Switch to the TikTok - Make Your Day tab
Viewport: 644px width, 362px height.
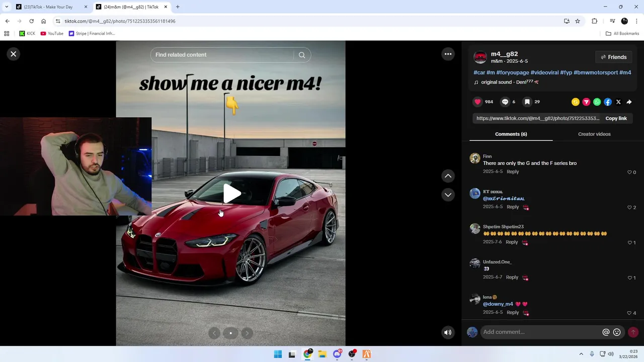coord(48,7)
